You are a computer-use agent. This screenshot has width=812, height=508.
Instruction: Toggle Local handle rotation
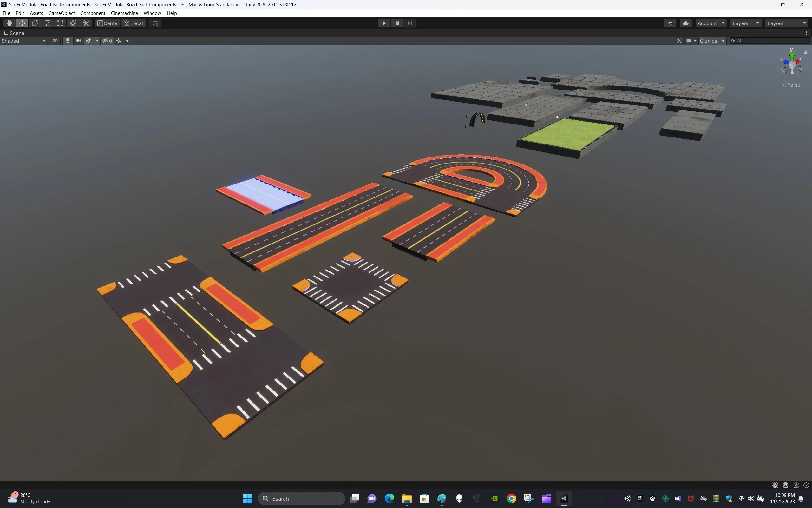click(133, 23)
